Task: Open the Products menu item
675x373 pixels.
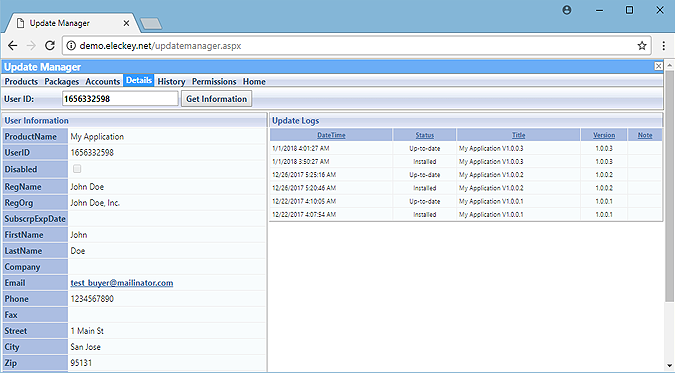Action: coord(21,81)
